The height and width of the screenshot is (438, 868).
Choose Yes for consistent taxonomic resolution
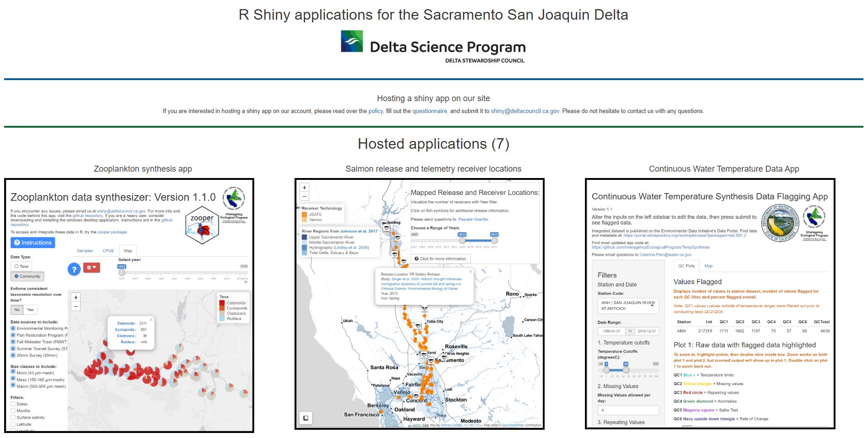pyautogui.click(x=30, y=310)
